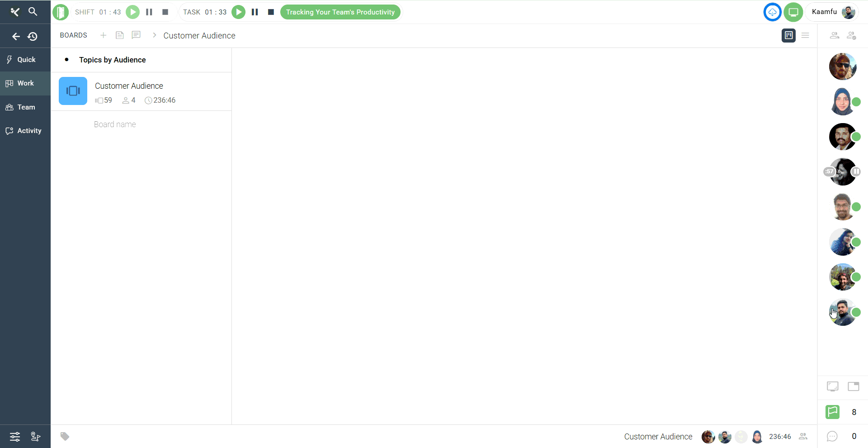Open the board comments icon
868x448 pixels.
[x=136, y=35]
